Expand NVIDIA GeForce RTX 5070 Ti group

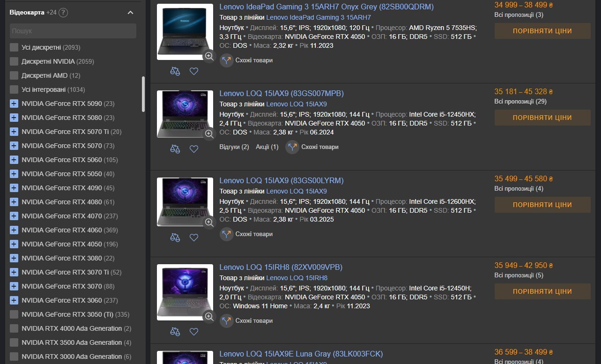coord(14,132)
